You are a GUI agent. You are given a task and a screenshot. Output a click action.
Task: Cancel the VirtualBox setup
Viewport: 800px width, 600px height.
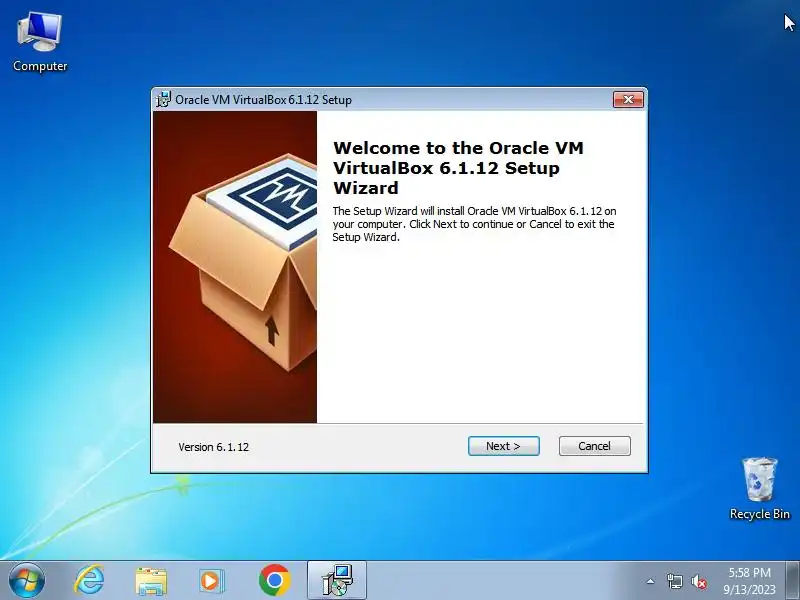(594, 446)
